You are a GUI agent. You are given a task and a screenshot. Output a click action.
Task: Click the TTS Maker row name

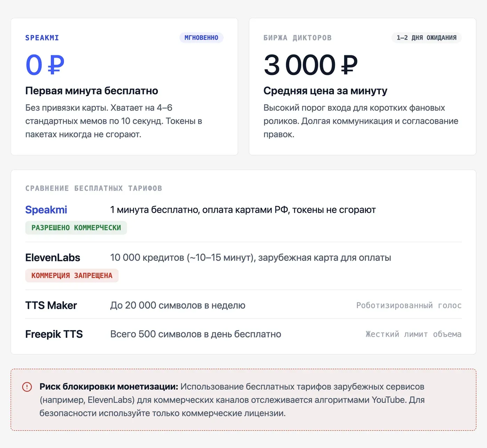pos(51,305)
